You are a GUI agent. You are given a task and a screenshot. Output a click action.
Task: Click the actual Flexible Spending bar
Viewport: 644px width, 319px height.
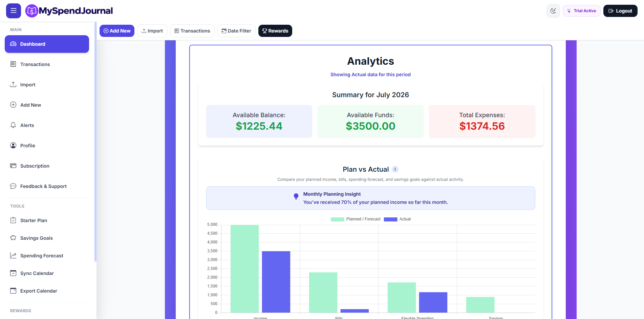[433, 302]
